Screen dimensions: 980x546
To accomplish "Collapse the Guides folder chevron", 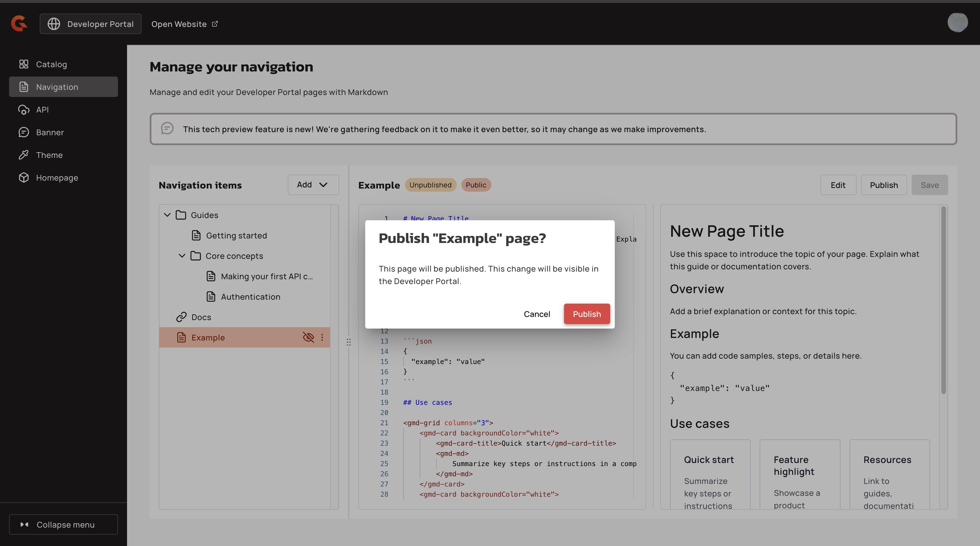I will pyautogui.click(x=167, y=215).
